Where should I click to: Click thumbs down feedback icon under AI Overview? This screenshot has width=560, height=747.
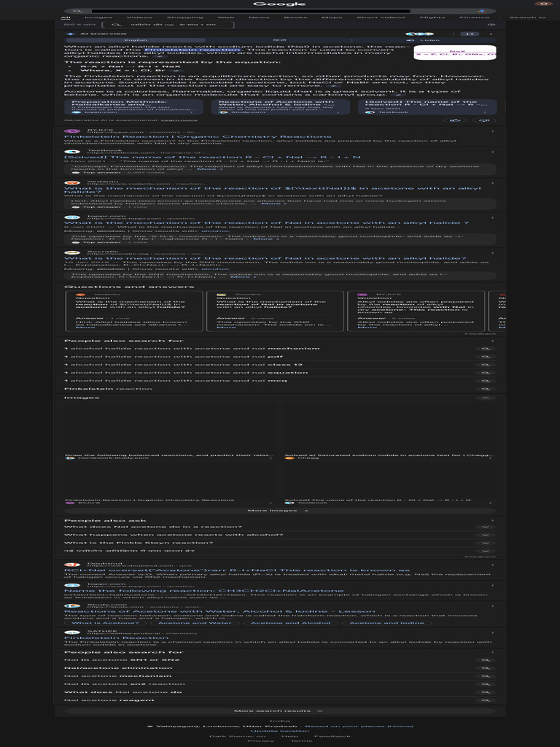484,120
